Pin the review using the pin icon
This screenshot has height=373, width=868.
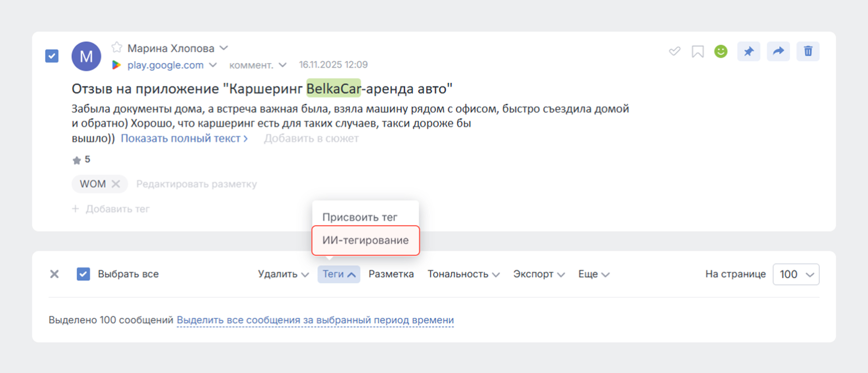pyautogui.click(x=748, y=51)
